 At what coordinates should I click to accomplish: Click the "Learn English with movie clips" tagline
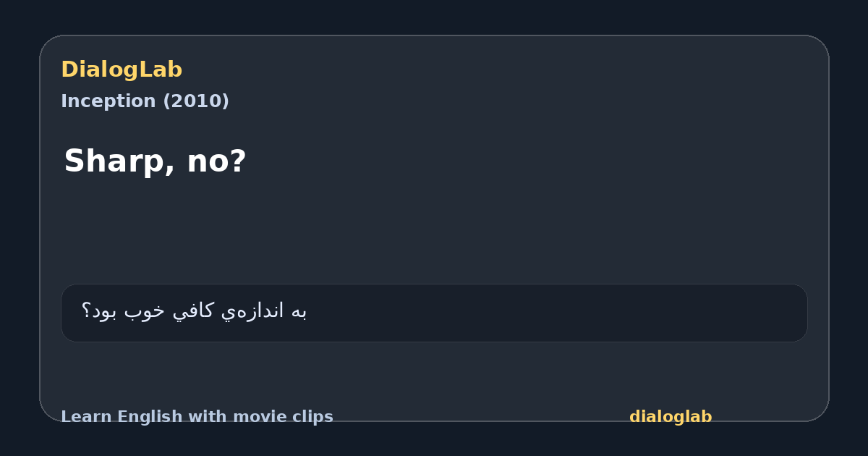point(197,417)
